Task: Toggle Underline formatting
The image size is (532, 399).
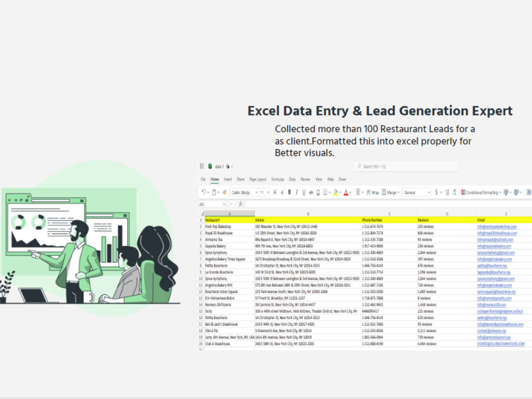Action: [x=304, y=193]
